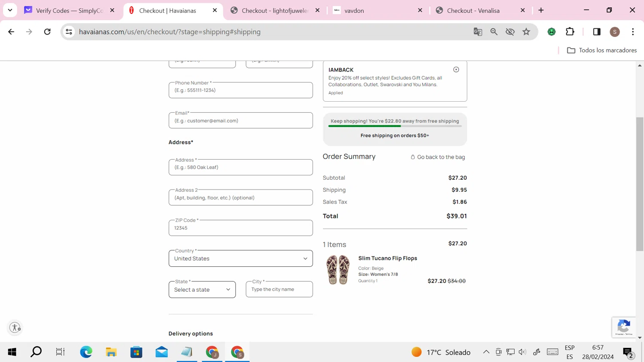Click the Address input field
The image size is (644, 362).
(241, 167)
